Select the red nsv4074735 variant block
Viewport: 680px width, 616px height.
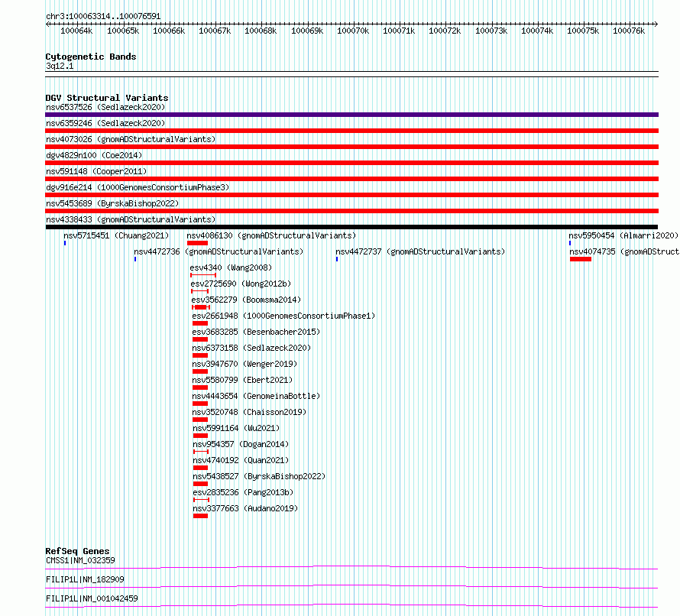[581, 259]
